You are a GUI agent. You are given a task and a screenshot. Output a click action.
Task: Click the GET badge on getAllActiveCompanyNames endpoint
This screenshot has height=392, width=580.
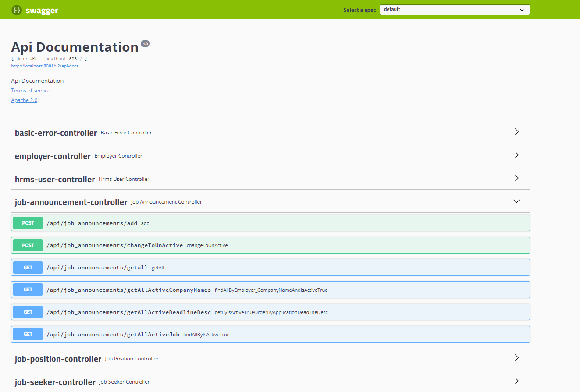coord(28,290)
